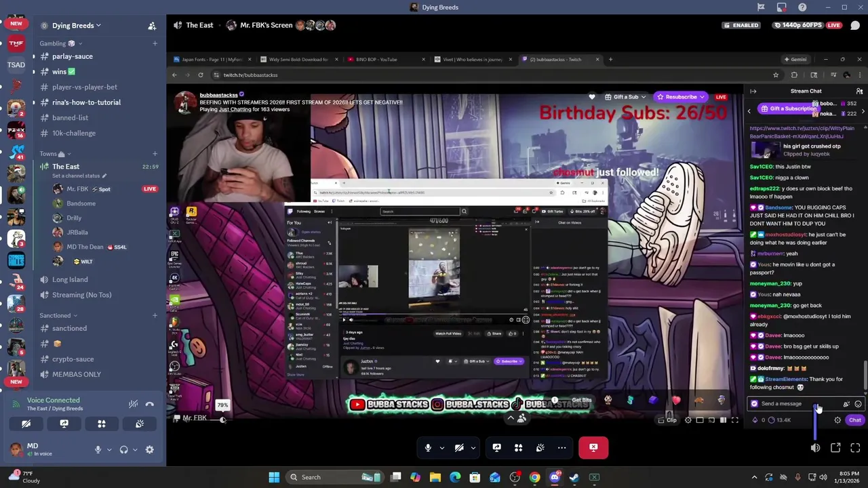The image size is (868, 488).
Task: Toggle noise suppression in Voice Connected panel
Action: [133, 404]
